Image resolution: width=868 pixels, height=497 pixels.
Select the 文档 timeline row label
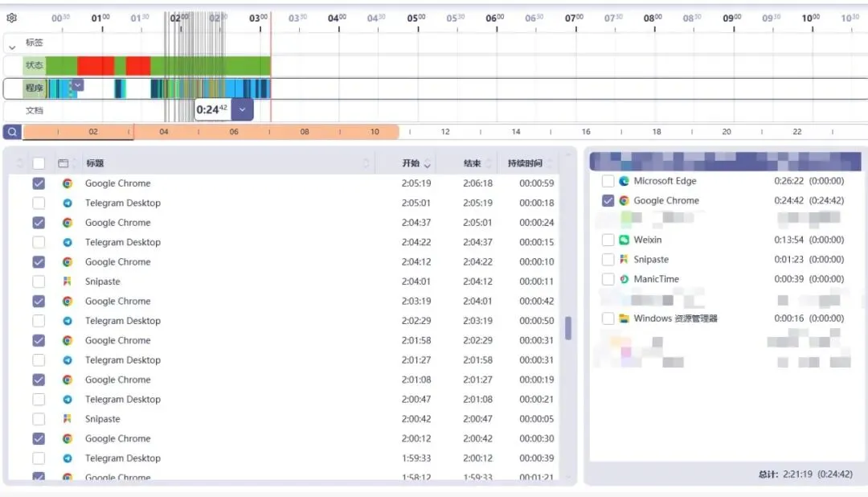[34, 110]
